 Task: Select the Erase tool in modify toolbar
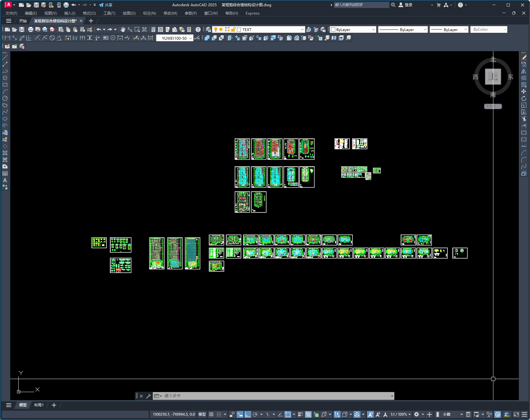pyautogui.click(x=524, y=57)
